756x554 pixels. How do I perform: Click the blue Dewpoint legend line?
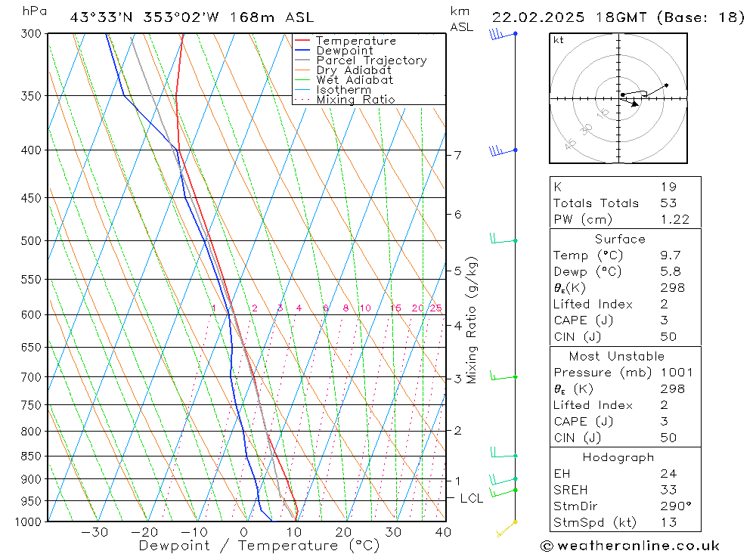tap(302, 50)
